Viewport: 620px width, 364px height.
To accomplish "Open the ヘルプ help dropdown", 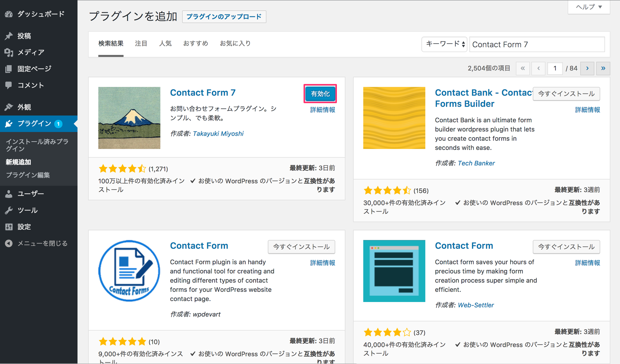I will pyautogui.click(x=589, y=7).
